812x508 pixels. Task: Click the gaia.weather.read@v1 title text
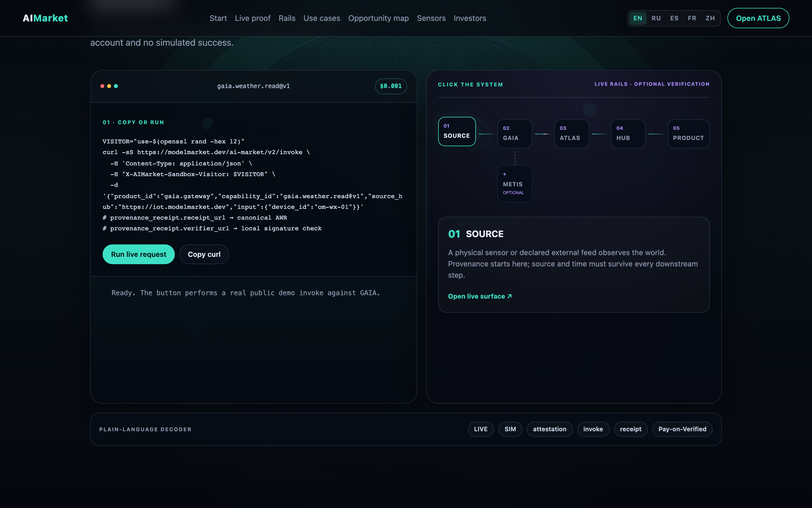[253, 86]
